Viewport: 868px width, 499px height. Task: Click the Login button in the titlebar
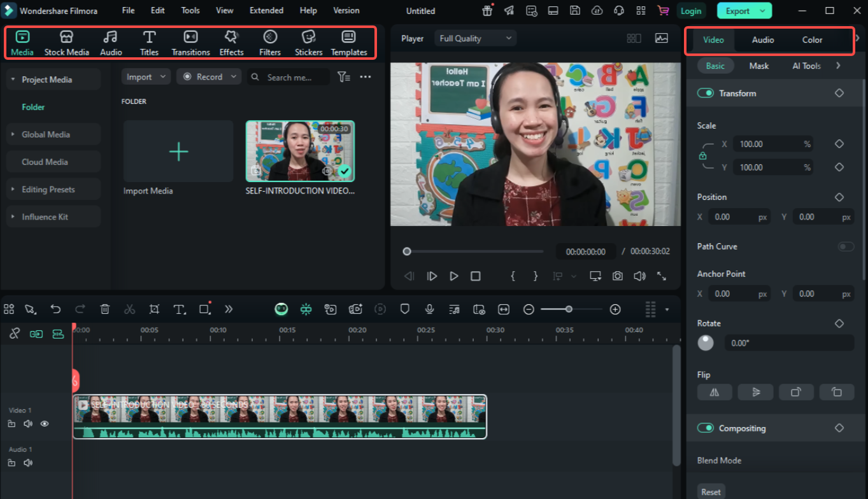click(691, 10)
